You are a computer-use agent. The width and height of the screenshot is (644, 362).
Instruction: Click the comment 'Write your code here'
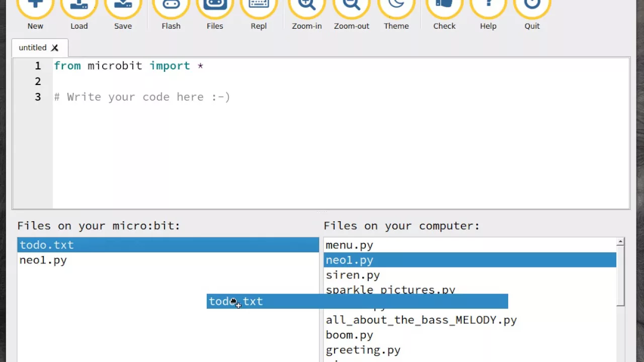142,97
